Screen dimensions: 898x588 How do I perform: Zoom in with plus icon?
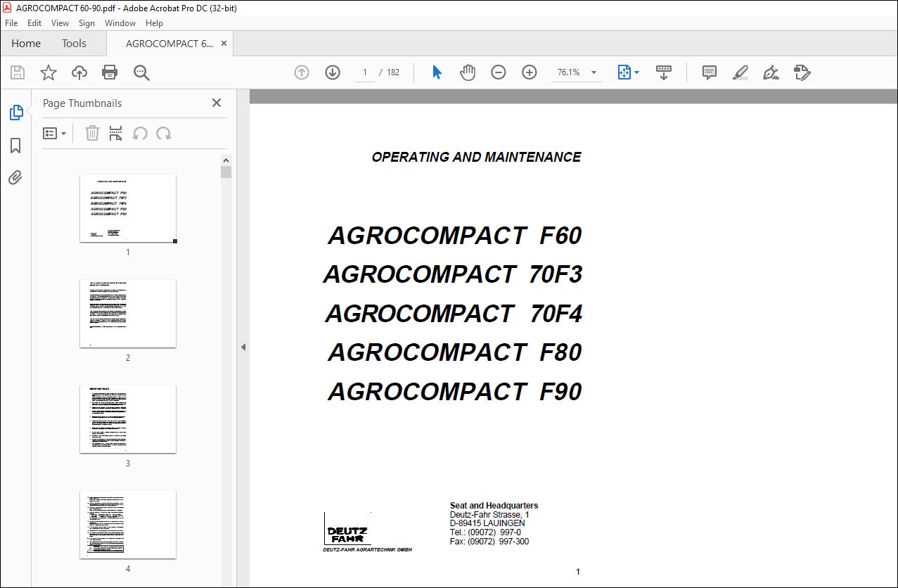pyautogui.click(x=530, y=72)
